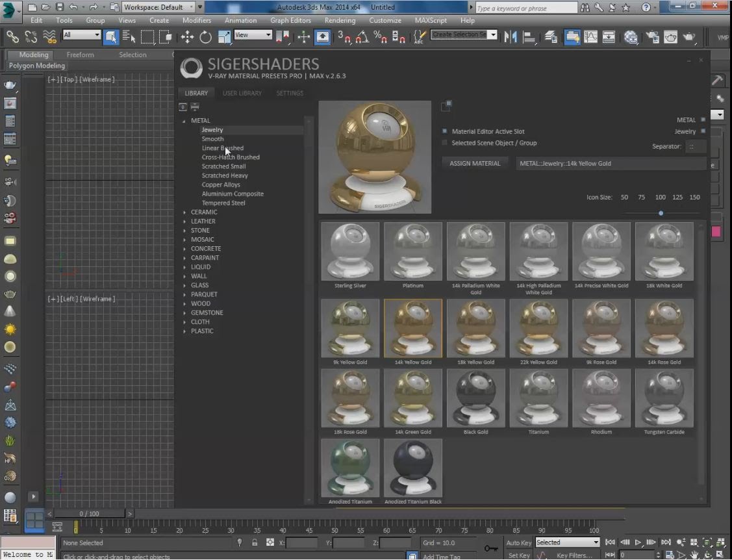Enable the Material Editor Active Slot checkbox
The image size is (732, 560).
pyautogui.click(x=445, y=131)
